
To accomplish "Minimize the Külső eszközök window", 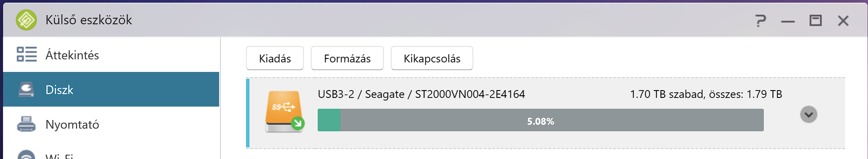I will [x=788, y=21].
